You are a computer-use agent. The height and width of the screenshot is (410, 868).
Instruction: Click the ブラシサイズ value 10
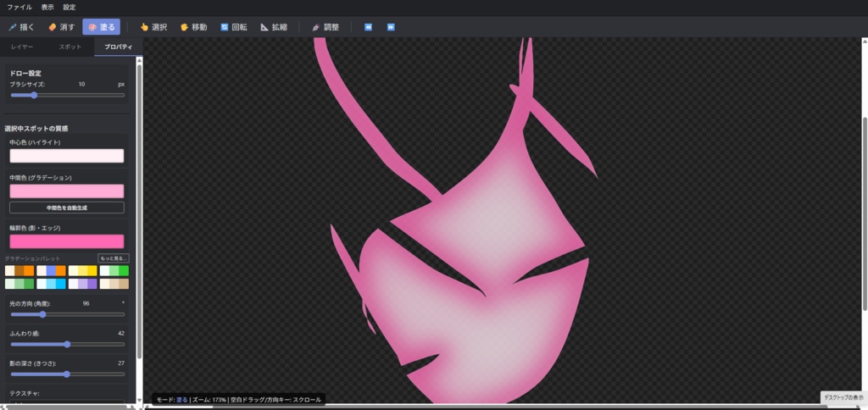coord(82,84)
